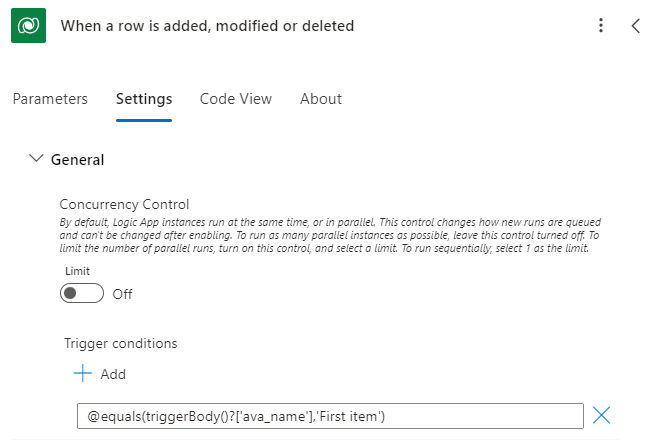Click the plus icon beside Add
The width and height of the screenshot is (653, 440).
(82, 374)
